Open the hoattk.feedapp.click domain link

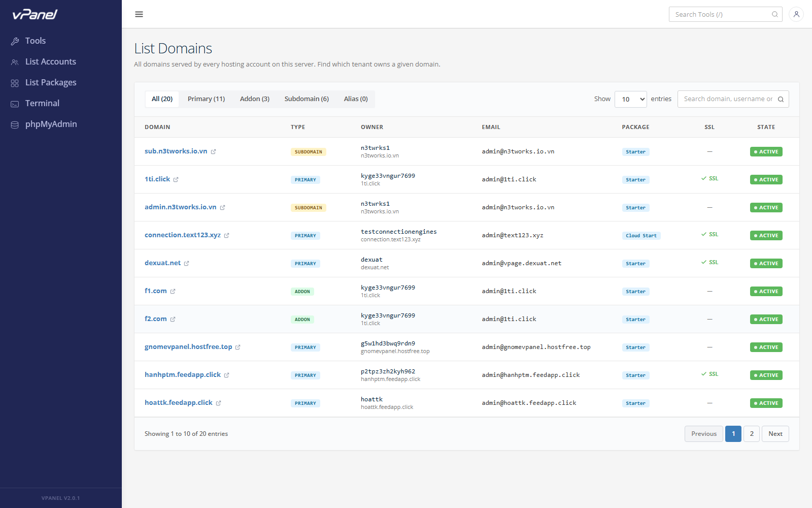179,402
